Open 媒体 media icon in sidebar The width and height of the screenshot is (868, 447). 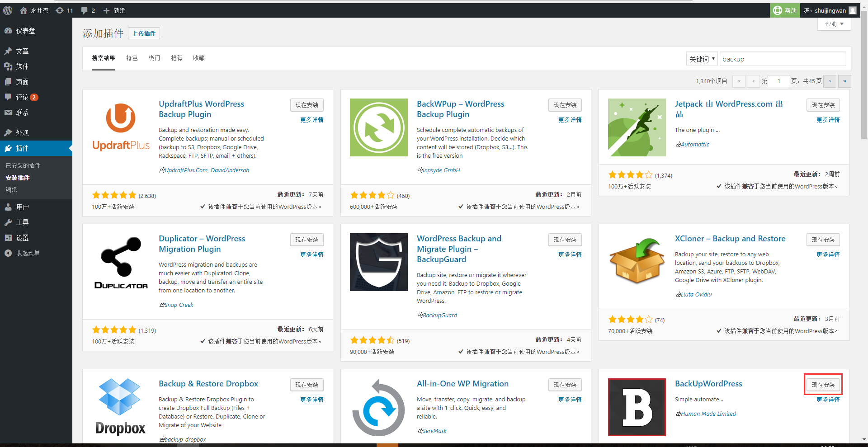tap(8, 66)
